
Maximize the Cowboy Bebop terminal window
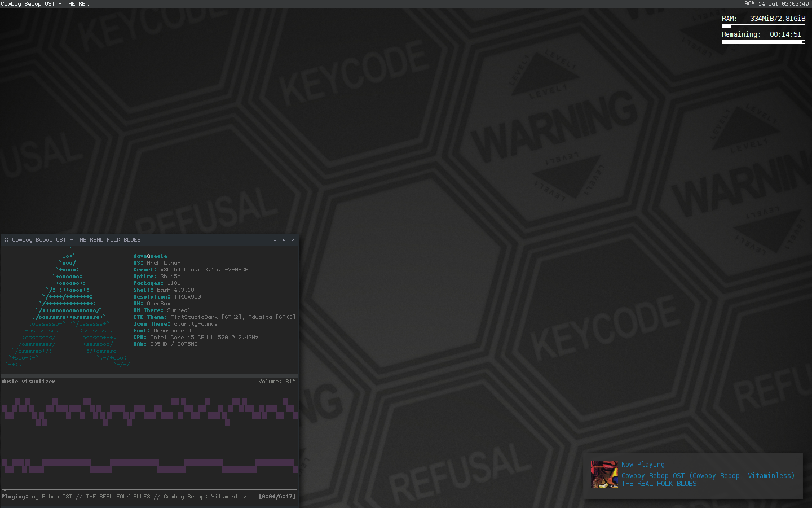[284, 240]
